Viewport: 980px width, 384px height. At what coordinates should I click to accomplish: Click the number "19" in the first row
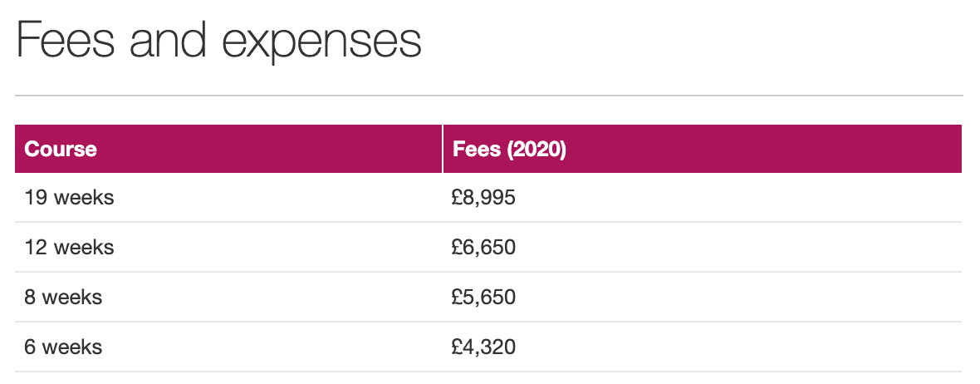36,198
